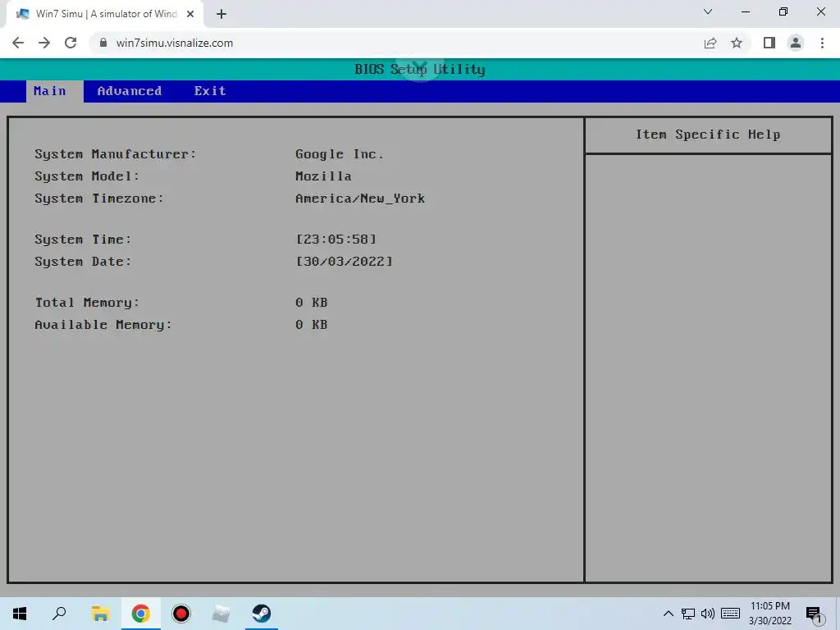Open the volume control icon
This screenshot has height=630, width=840.
[x=708, y=614]
